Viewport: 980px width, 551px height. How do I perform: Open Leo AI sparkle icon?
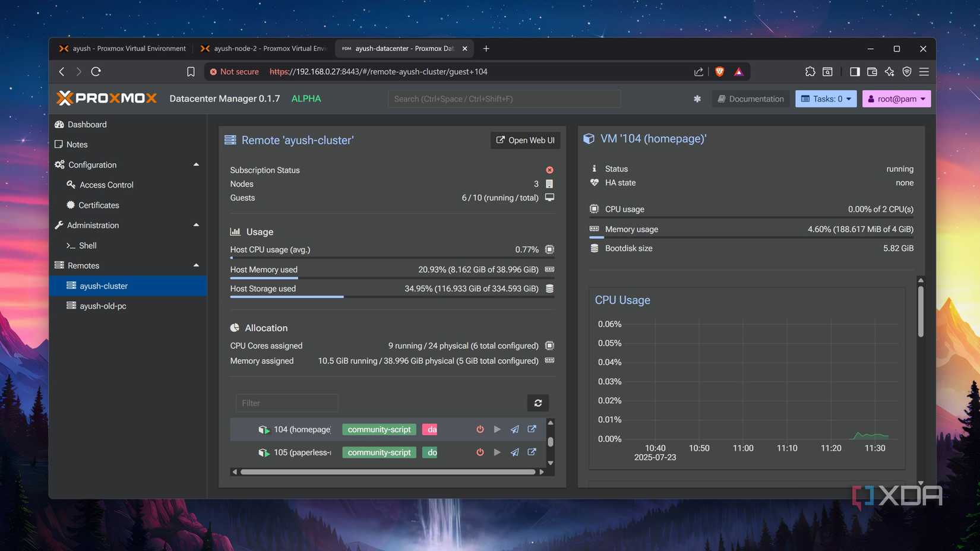coord(889,71)
